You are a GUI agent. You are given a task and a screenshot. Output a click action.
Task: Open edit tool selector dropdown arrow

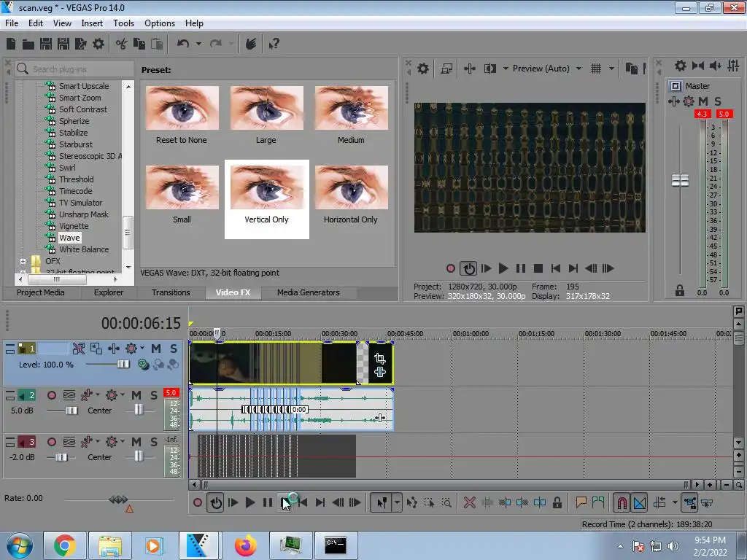pyautogui.click(x=397, y=502)
